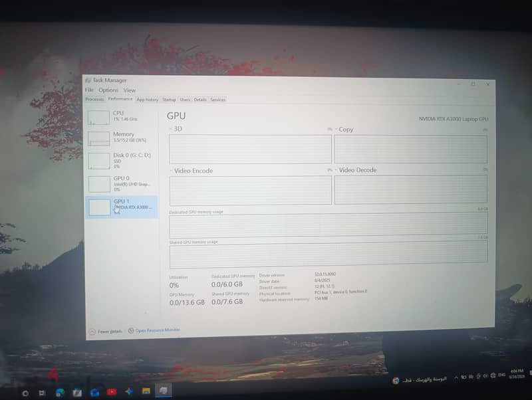This screenshot has width=532, height=400.
Task: Click the 'PCI bus 1, device 0' location text
Action: point(340,292)
